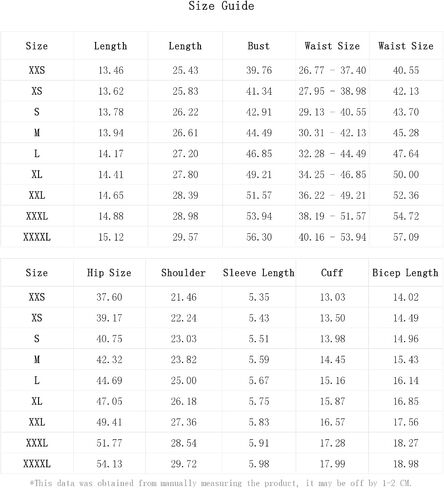Screen dimensions: 444x488
Task: Select the Bust column header
Action: pyautogui.click(x=259, y=46)
